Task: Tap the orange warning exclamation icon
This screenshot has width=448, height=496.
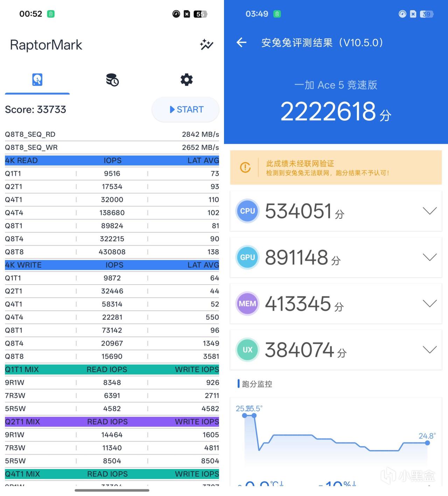Action: point(245,167)
